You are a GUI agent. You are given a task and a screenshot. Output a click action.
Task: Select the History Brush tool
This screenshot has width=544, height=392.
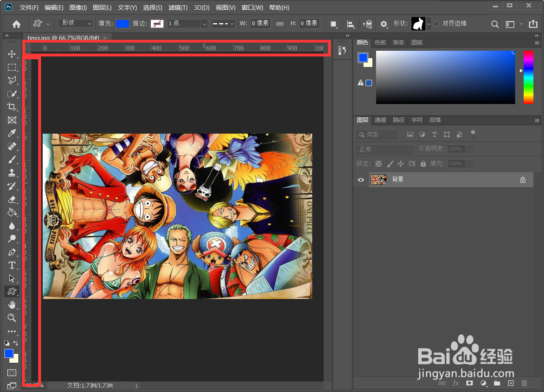click(12, 186)
